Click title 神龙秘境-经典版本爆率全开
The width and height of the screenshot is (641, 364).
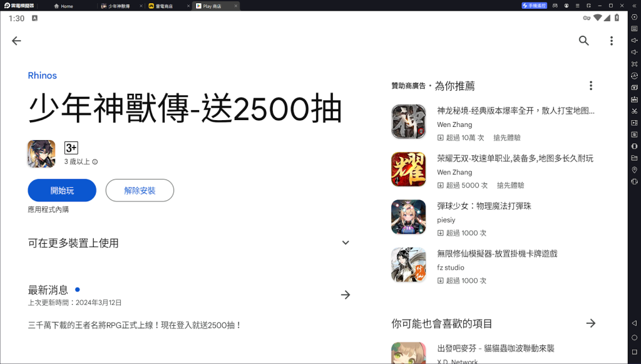click(x=516, y=111)
